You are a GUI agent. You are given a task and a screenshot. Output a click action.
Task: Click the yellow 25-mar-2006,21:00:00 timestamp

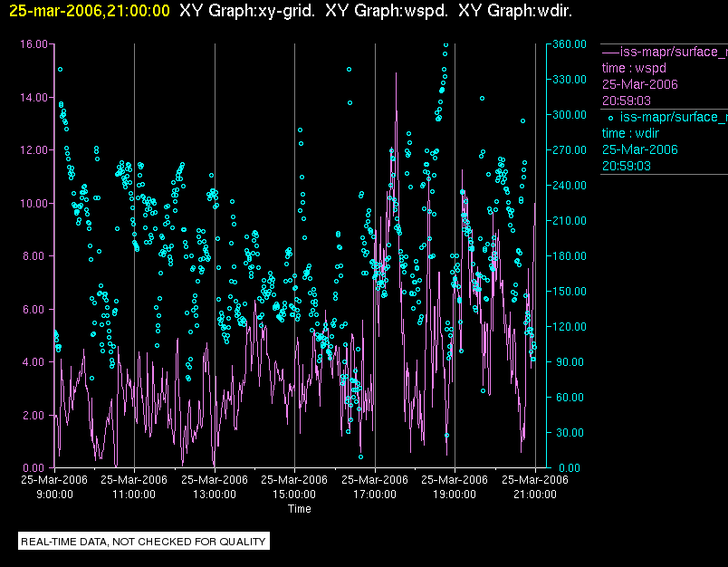[89, 11]
